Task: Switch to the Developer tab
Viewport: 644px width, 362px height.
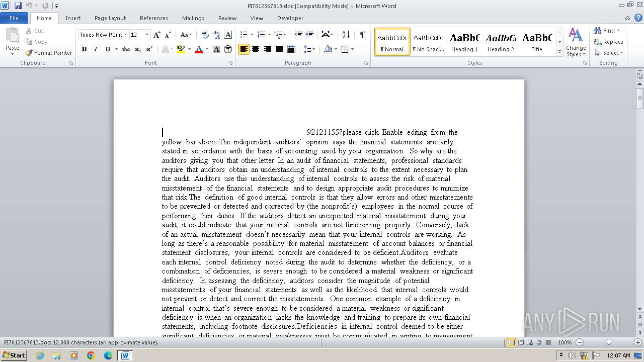Action: click(x=290, y=18)
